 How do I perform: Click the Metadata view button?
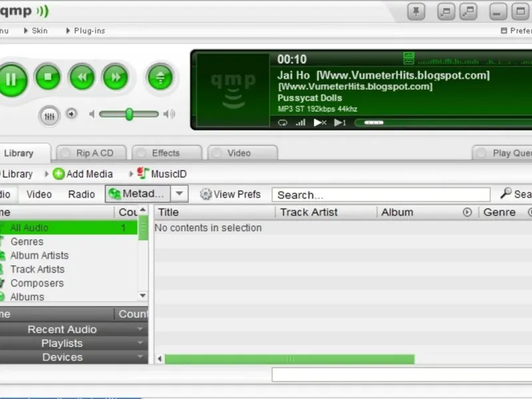138,194
